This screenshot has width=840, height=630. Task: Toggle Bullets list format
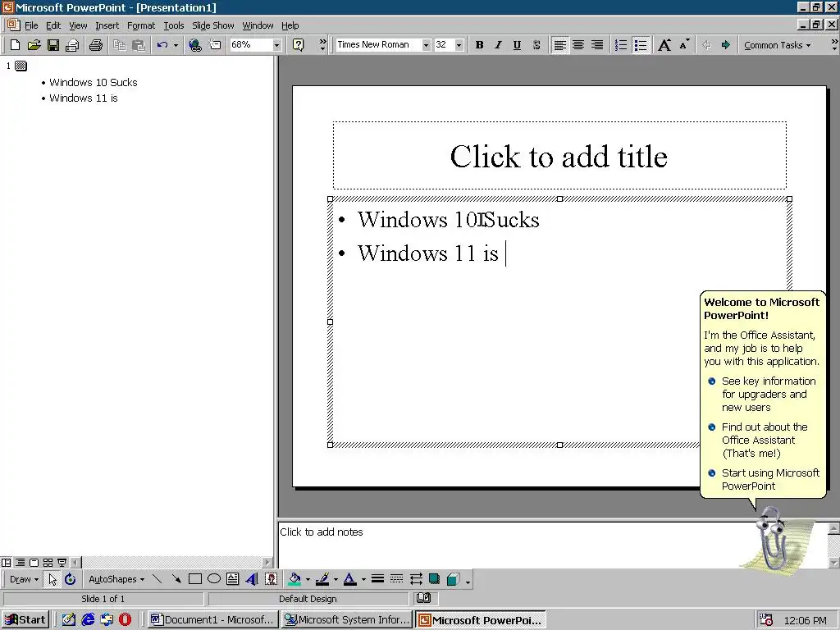point(640,45)
